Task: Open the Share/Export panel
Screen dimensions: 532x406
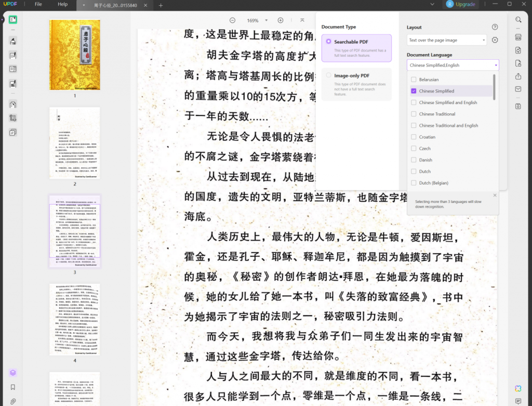Action: [x=518, y=77]
